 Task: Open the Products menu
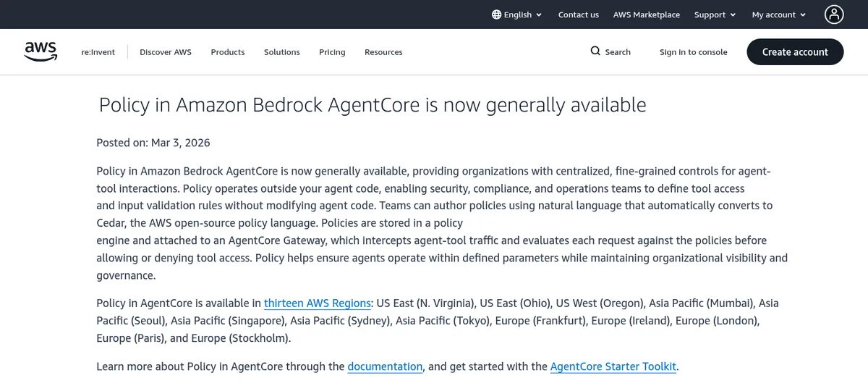[x=228, y=52]
